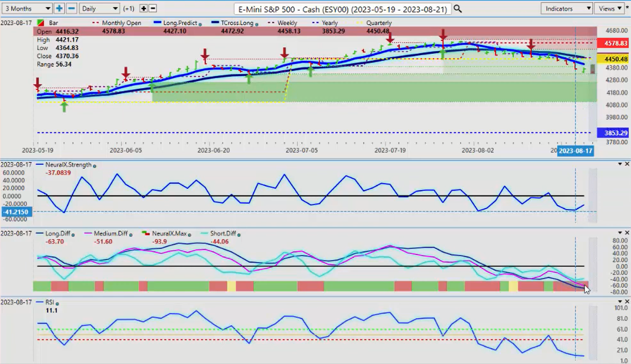The image size is (631, 364).
Task: Open the 3 Months time range dropdown
Action: coord(26,8)
